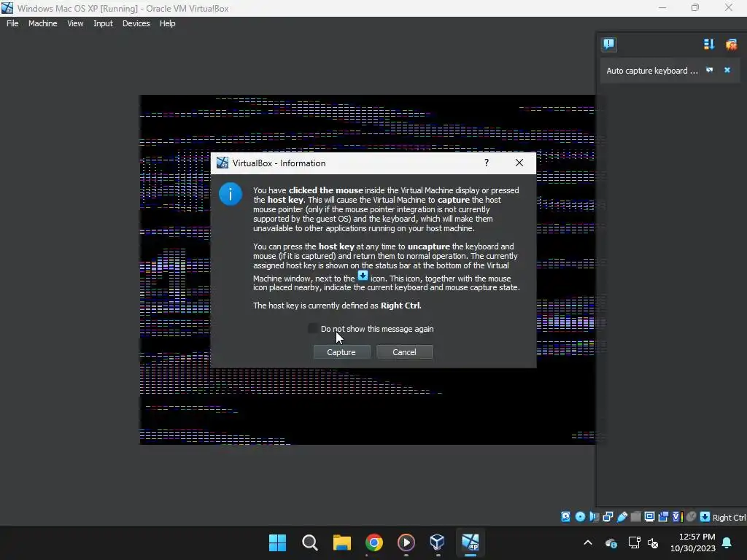Open the Machine menu
747x560 pixels.
(x=42, y=23)
